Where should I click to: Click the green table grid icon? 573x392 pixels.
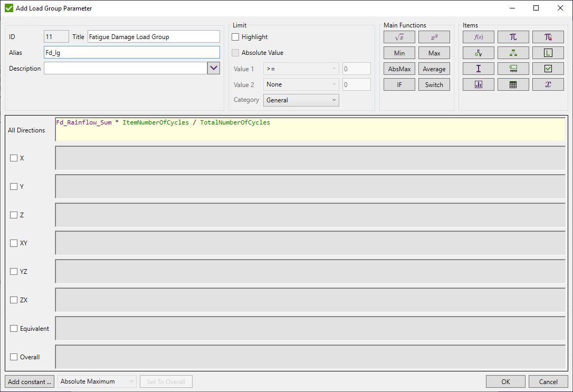[513, 84]
